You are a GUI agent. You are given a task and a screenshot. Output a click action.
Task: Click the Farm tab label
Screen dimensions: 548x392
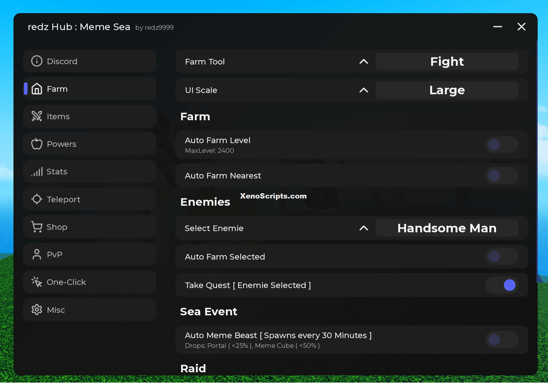tap(57, 89)
